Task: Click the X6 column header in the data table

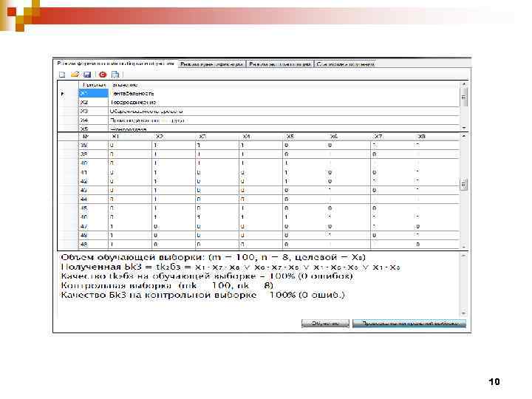Action: (x=348, y=137)
